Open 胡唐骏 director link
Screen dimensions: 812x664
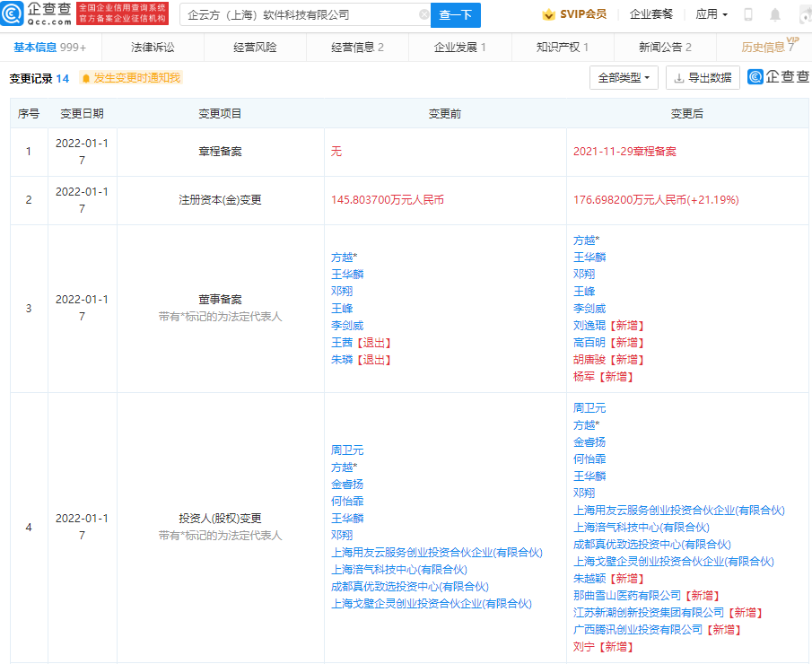589,360
